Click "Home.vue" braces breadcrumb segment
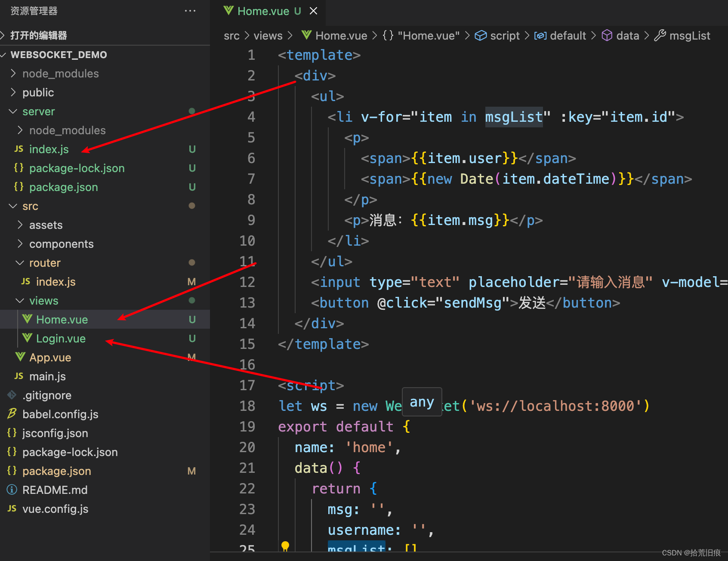The height and width of the screenshot is (561, 728). click(x=421, y=36)
